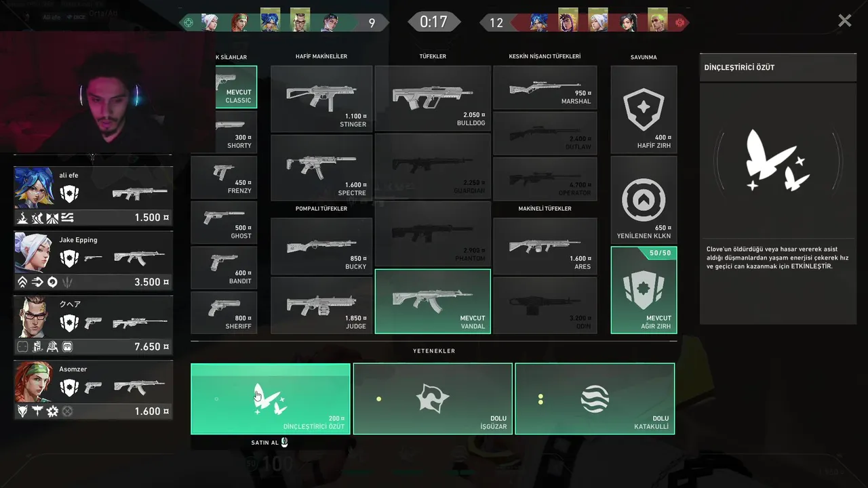Screen dimensions: 868x488
Task: Buy the Ares machine gun
Action: tap(545, 246)
